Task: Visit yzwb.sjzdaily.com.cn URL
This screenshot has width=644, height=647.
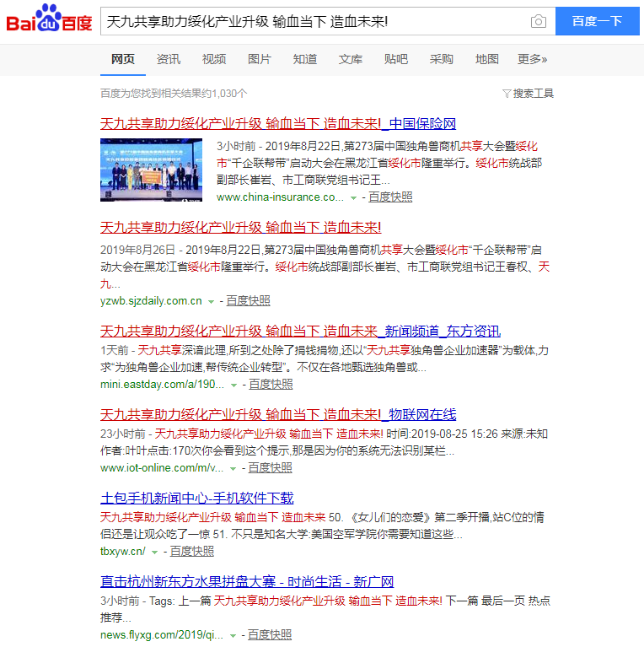Action: point(151,301)
